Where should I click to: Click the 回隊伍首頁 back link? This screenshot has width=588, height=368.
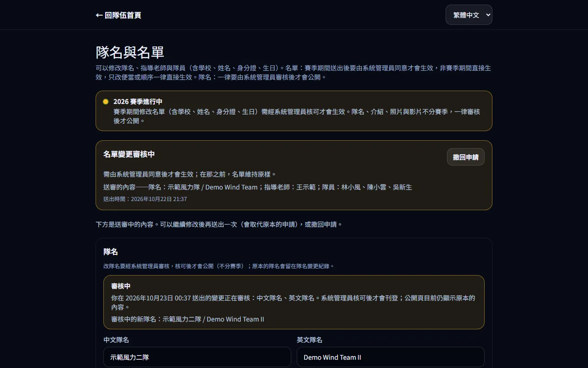click(x=119, y=15)
